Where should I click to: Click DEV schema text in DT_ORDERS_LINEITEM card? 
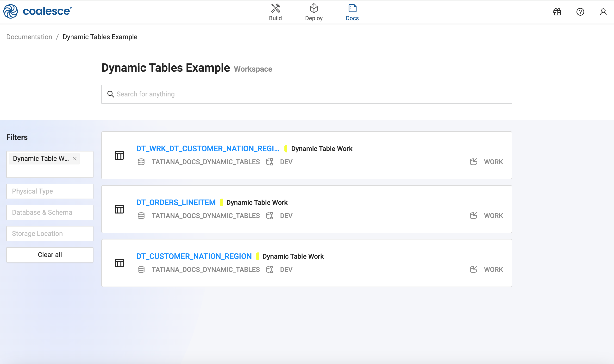286,216
